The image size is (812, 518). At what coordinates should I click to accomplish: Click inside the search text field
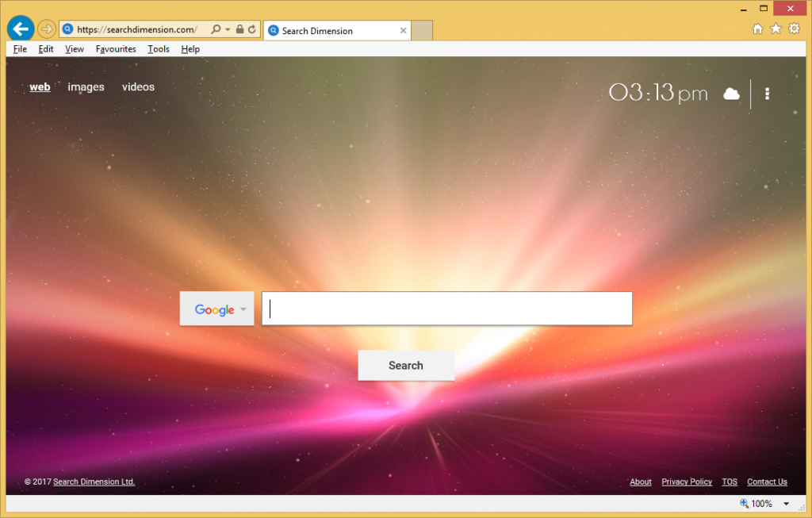[447, 309]
